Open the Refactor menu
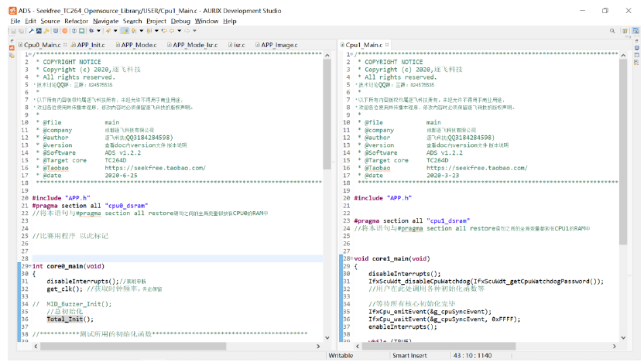This screenshot has width=644, height=362. (76, 21)
